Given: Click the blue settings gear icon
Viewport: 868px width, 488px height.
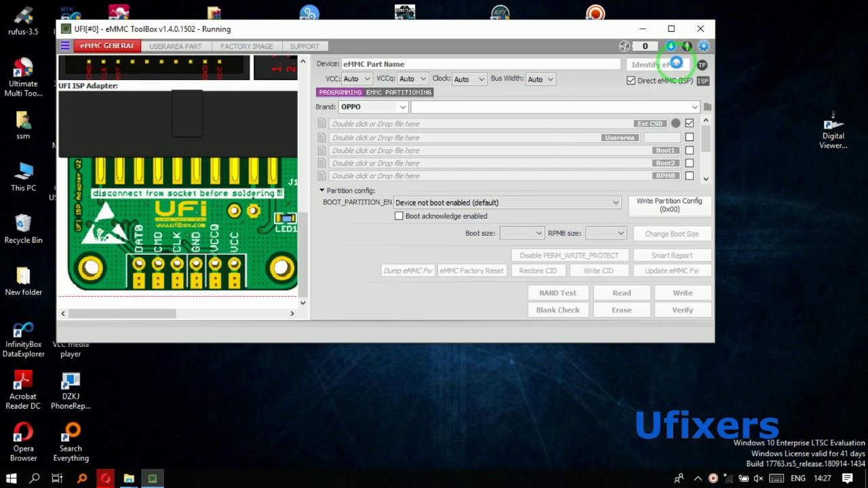Looking at the screenshot, I should [703, 46].
